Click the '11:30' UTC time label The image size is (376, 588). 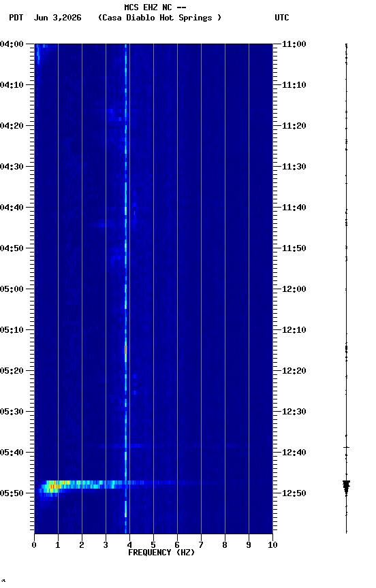294,167
